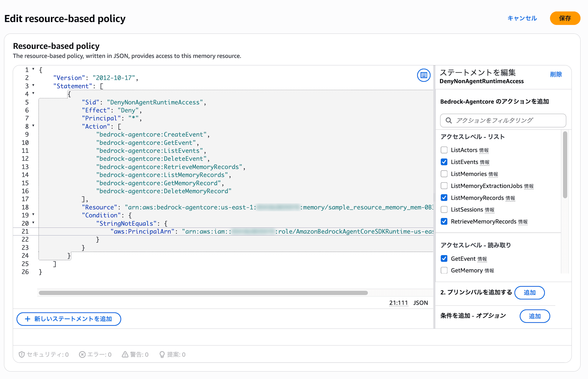
Task: Click the warnings triangle icon
Action: [x=125, y=354]
